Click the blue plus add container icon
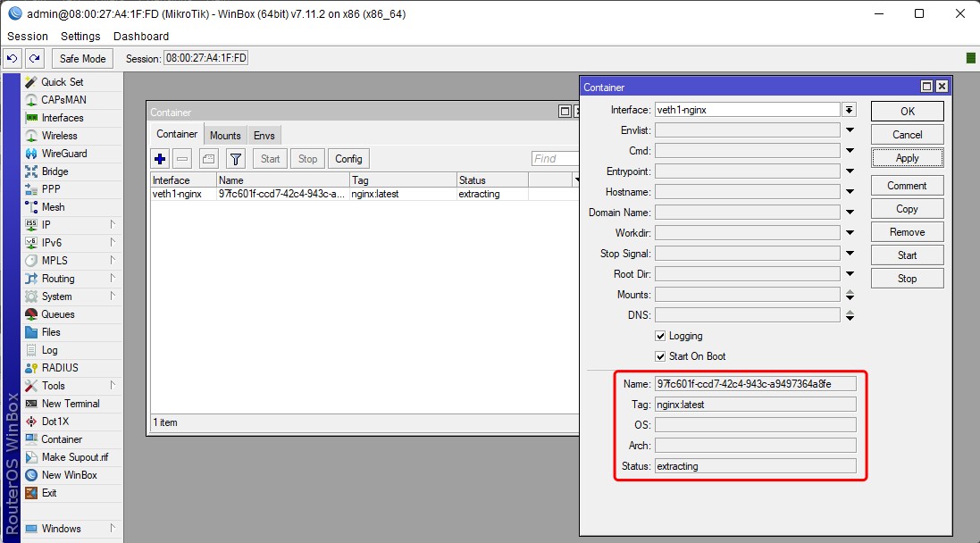The width and height of the screenshot is (980, 543). [x=161, y=159]
